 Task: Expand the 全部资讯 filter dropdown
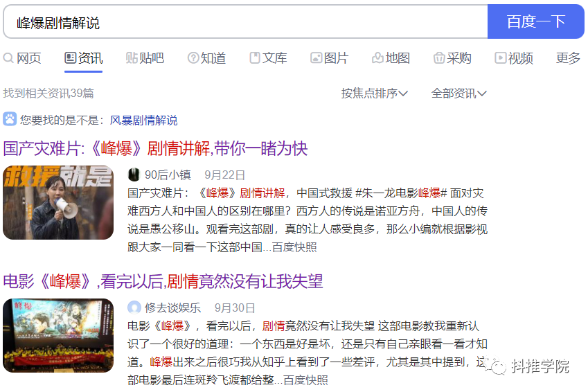coord(458,93)
